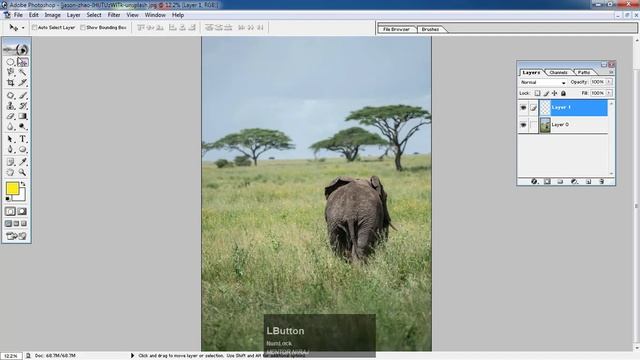The image size is (640, 360).
Task: Switch to Full Screen with menu bar
Action: click(16, 224)
